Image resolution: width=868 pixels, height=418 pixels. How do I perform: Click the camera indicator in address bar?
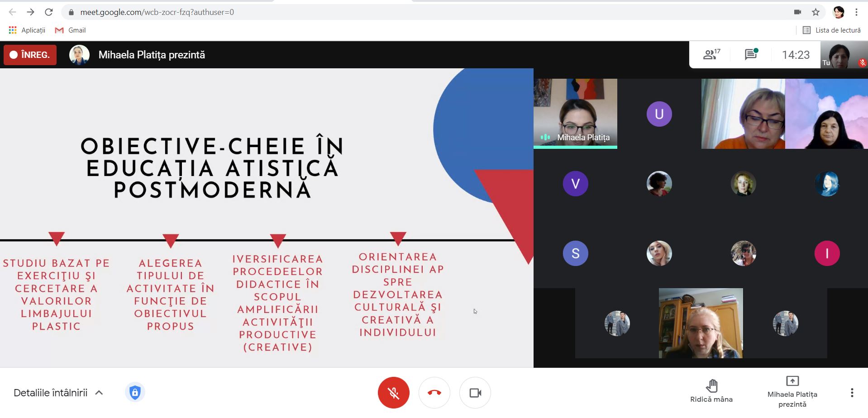point(797,12)
